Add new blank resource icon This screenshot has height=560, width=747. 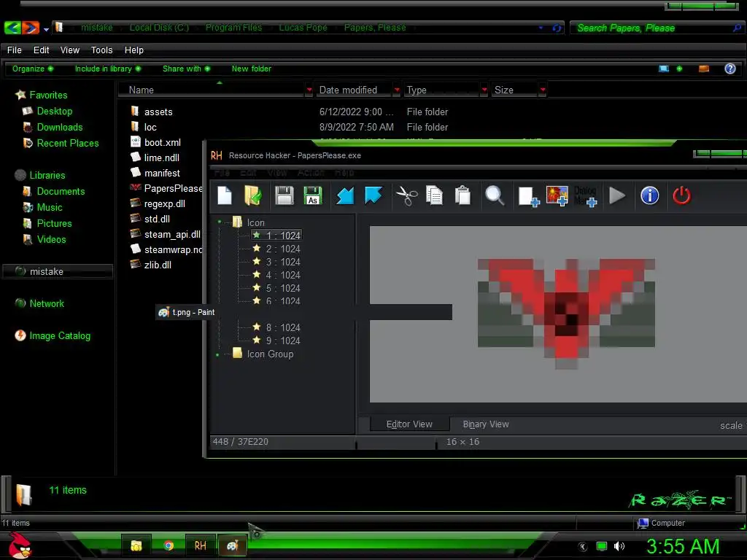click(x=529, y=196)
